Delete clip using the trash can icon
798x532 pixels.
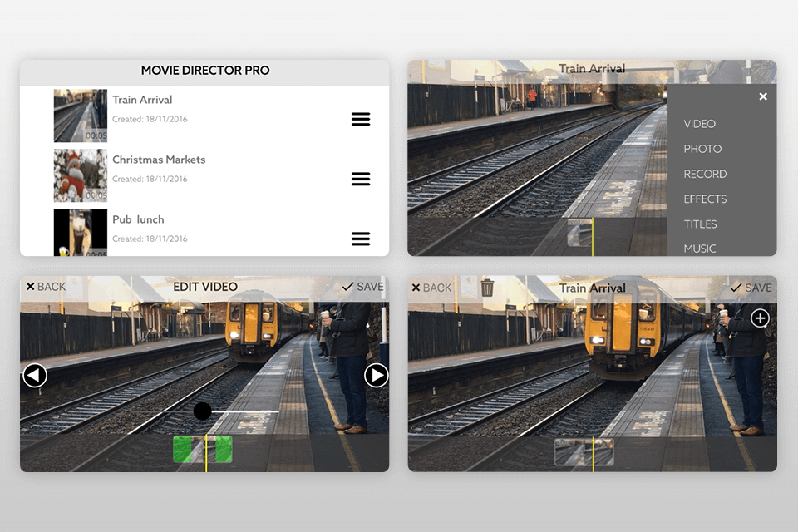487,287
